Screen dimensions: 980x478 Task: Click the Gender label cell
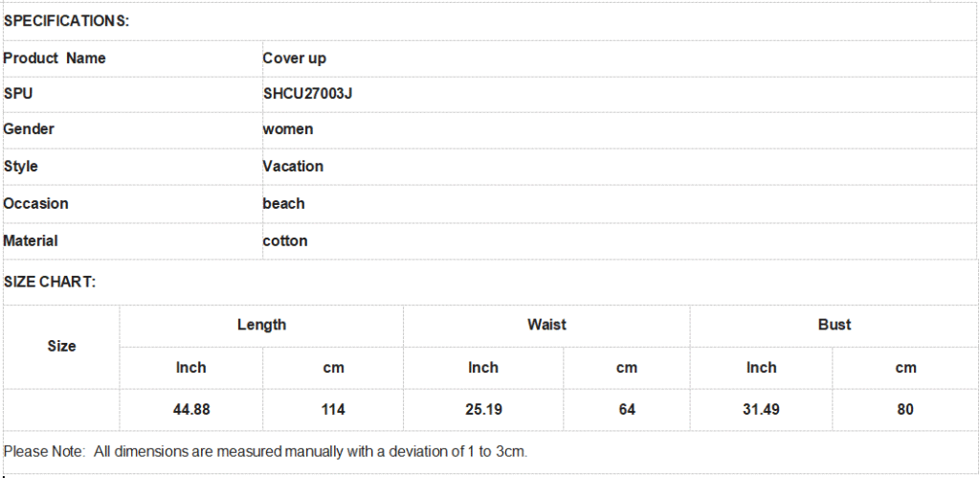(132, 129)
